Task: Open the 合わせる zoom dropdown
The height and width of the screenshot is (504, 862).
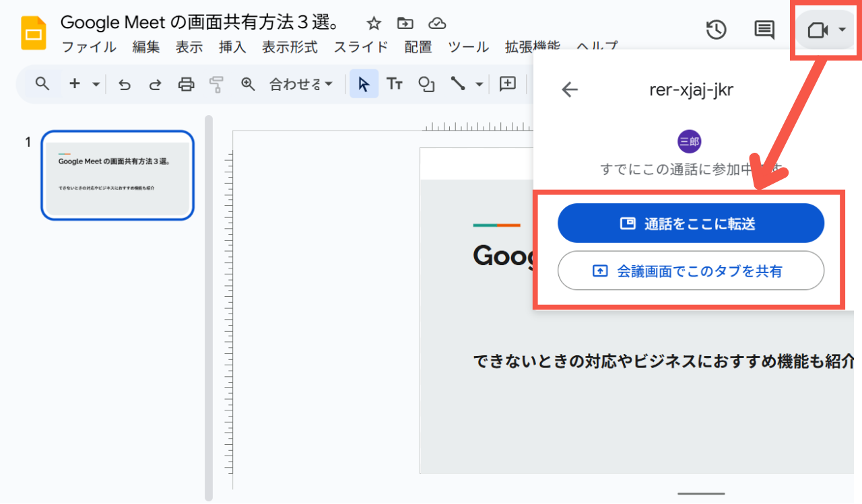Action: pyautogui.click(x=301, y=84)
